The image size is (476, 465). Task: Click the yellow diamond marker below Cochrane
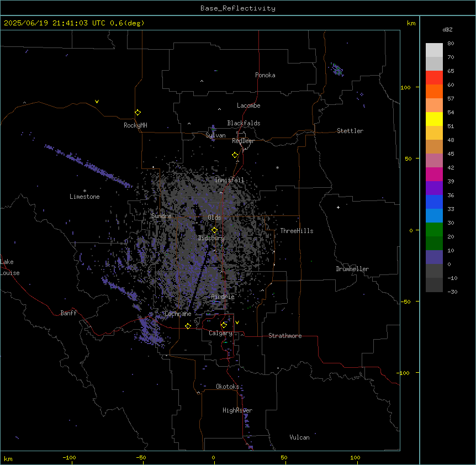tap(188, 326)
